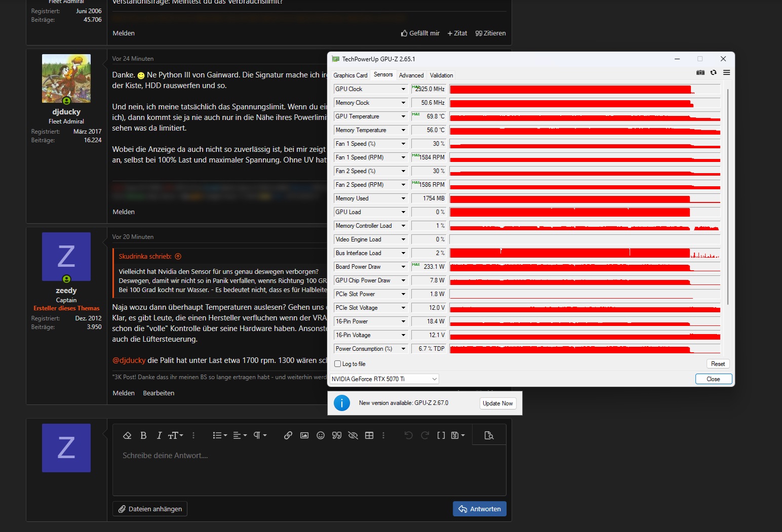Image resolution: width=782 pixels, height=532 pixels.
Task: Click the preview icon in the editor
Action: coord(489,435)
